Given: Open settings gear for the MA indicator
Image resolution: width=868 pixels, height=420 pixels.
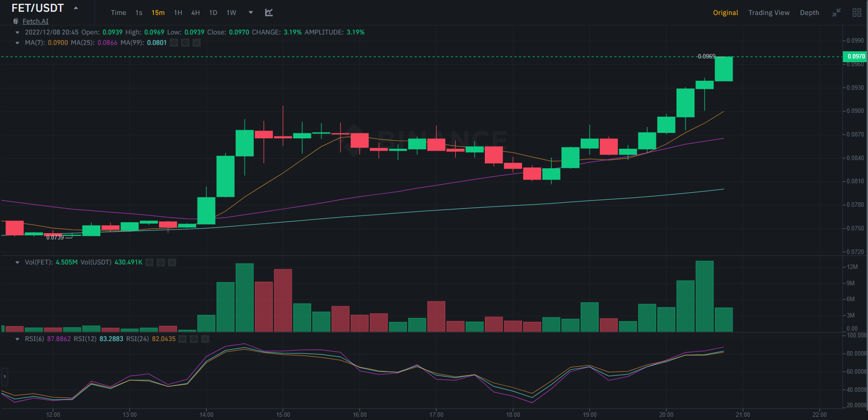Looking at the screenshot, I should pos(185,43).
